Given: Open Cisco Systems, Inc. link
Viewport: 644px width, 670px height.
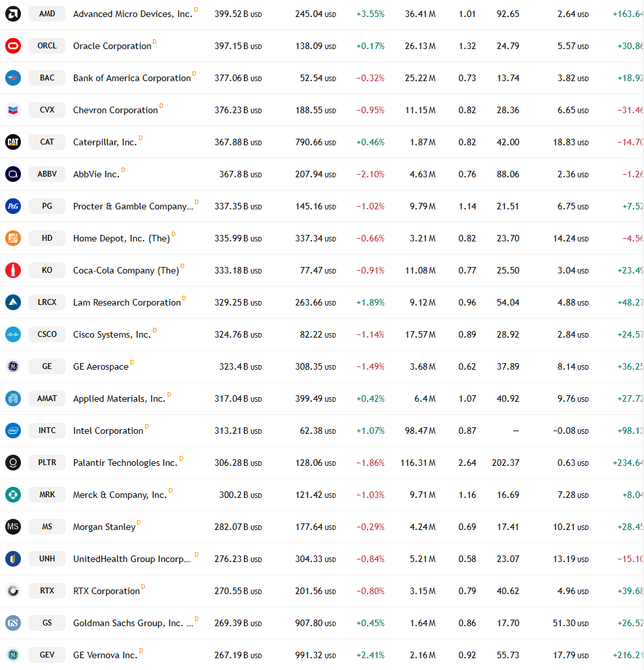Looking at the screenshot, I should pyautogui.click(x=112, y=334).
